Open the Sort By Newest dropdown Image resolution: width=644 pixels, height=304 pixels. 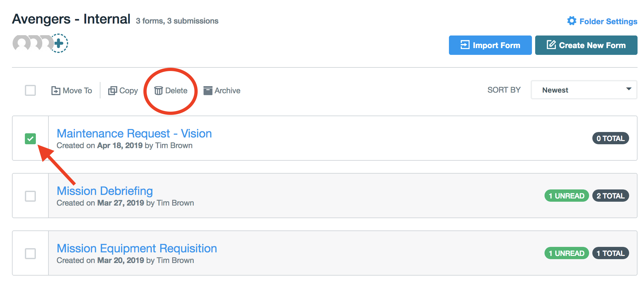tap(584, 90)
